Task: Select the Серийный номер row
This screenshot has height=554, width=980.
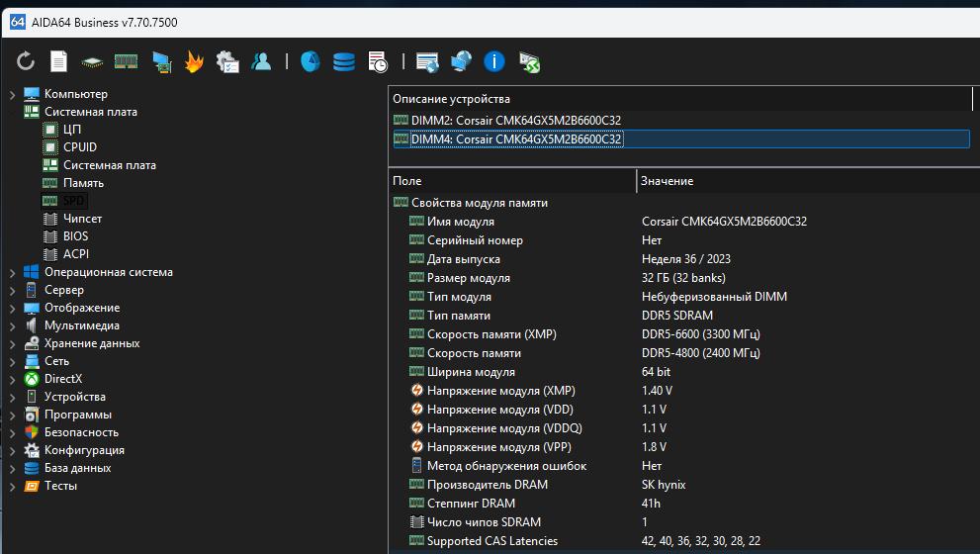Action: [x=684, y=240]
